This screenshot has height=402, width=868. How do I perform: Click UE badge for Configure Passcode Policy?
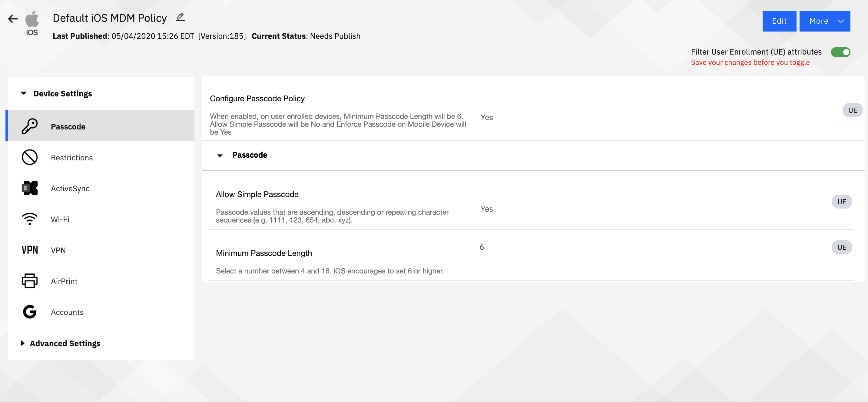click(x=853, y=110)
